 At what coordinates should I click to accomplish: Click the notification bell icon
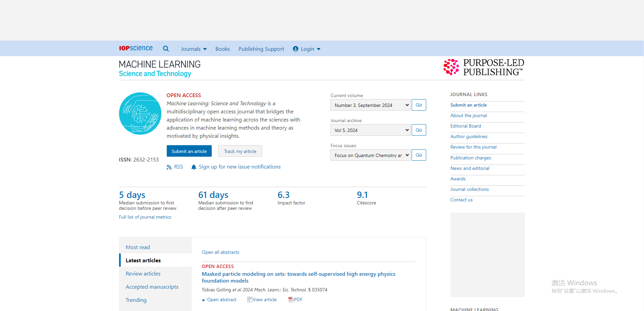(x=194, y=167)
